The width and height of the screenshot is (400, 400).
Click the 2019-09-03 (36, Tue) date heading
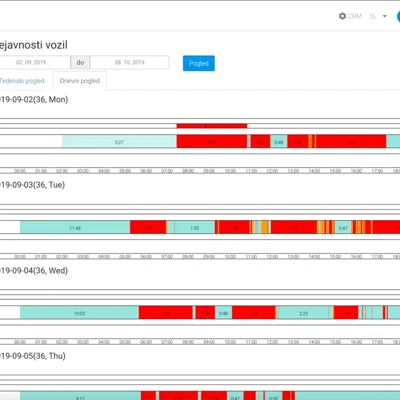tap(32, 185)
